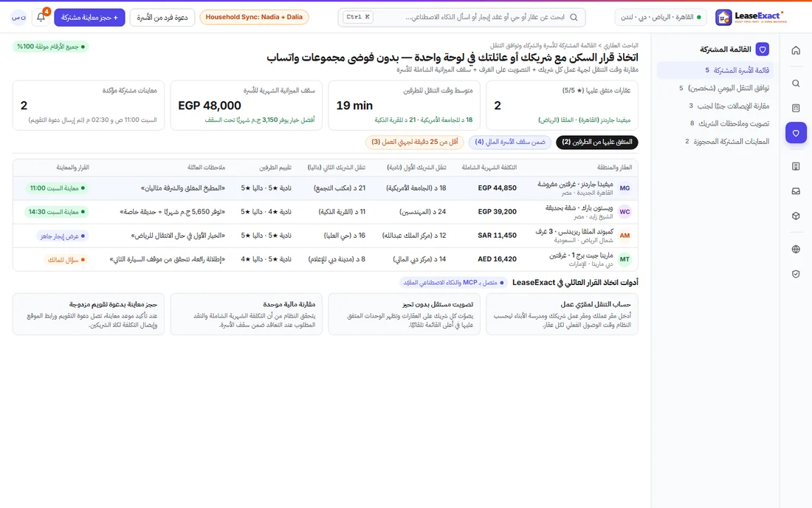The image size is (812, 508).
Task: Click cost cell EGP 44,850
Action: (x=497, y=188)
